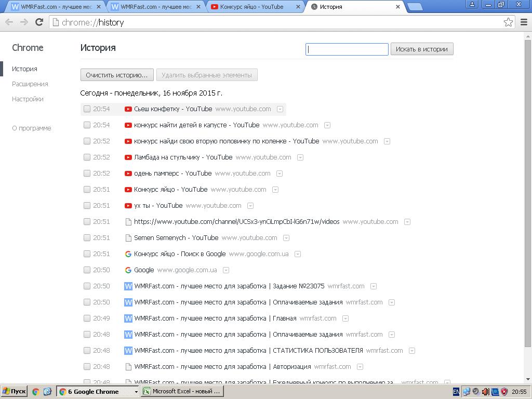The width and height of the screenshot is (532, 399).
Task: Click the YouTube icon of ух ты entry
Action: [x=128, y=206]
